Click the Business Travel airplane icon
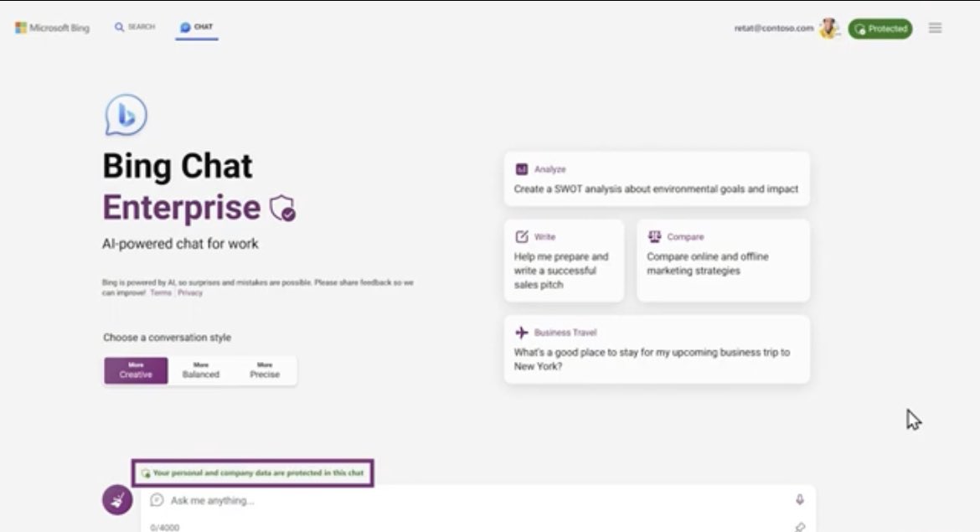 [521, 332]
